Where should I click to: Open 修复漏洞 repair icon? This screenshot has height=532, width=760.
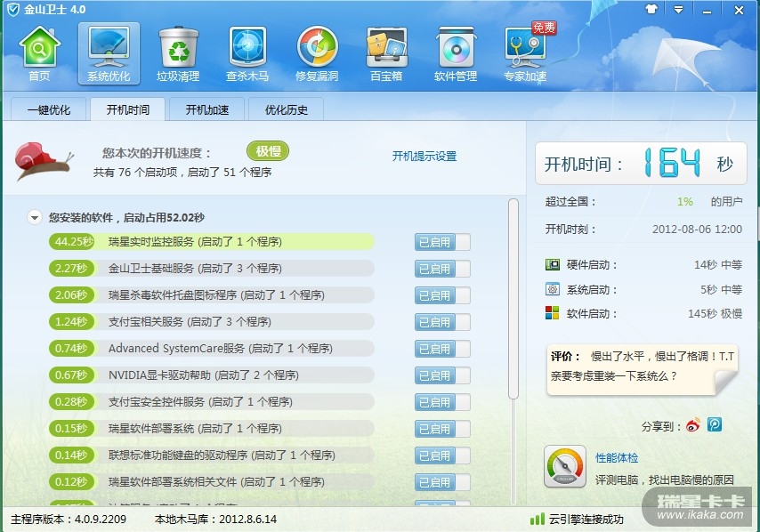pos(317,53)
